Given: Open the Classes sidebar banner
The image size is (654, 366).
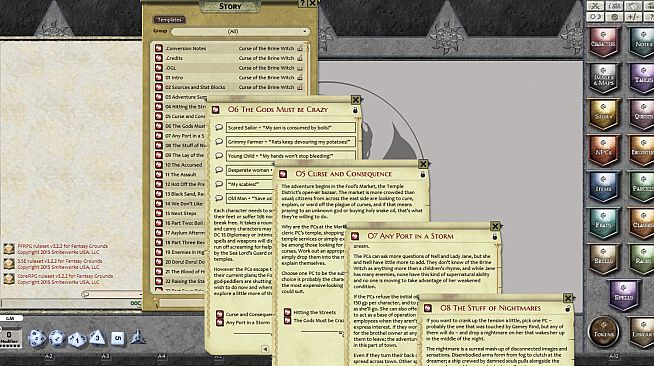Looking at the screenshot, I should 643,223.
